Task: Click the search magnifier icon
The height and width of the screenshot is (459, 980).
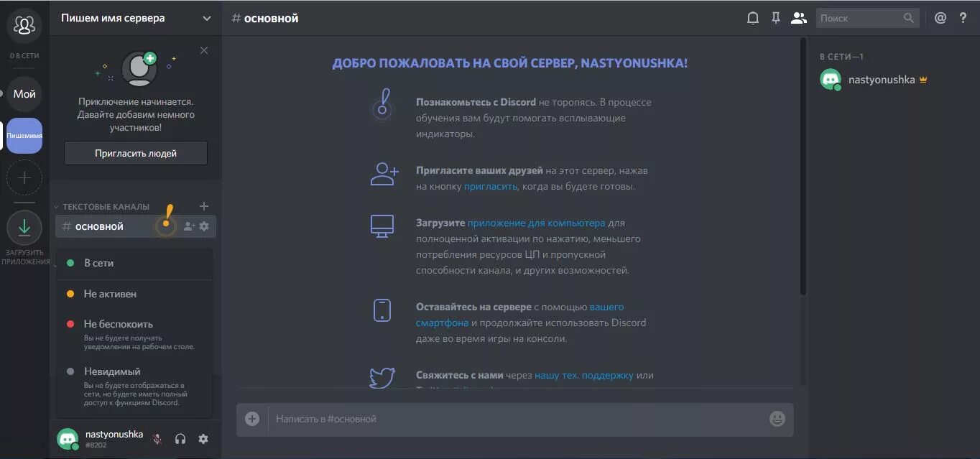Action: [909, 18]
